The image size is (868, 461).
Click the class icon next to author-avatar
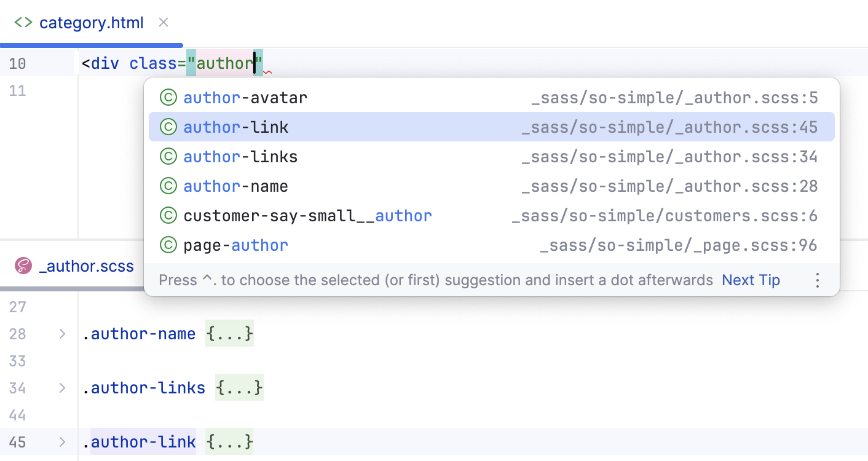pyautogui.click(x=168, y=97)
